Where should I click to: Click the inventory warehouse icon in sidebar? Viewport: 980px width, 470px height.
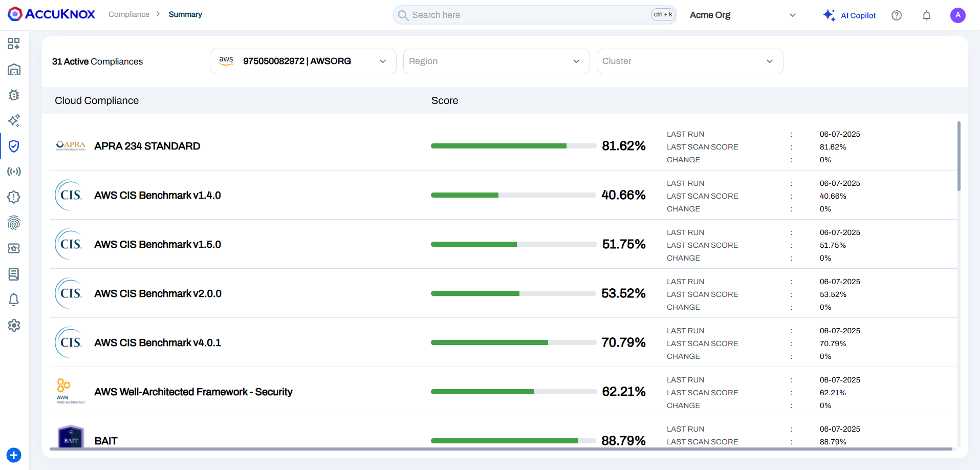tap(14, 69)
